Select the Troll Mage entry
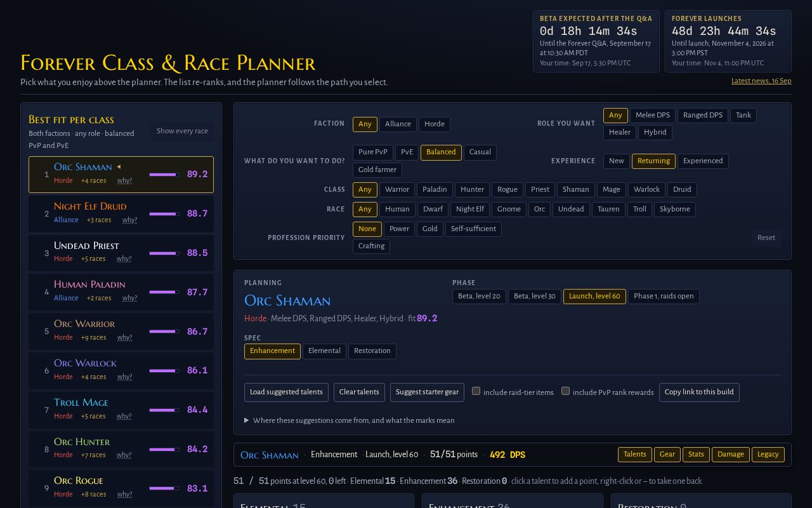Image resolution: width=812 pixels, height=508 pixels. (121, 410)
